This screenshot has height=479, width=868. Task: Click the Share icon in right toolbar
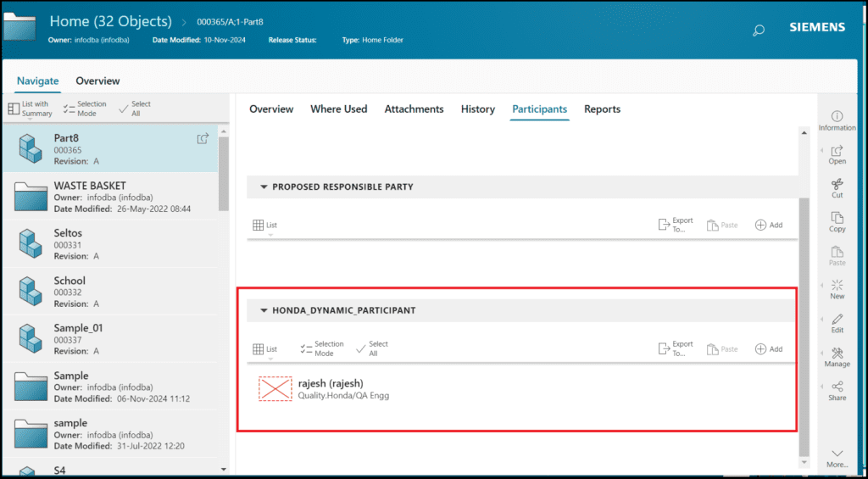pos(837,387)
